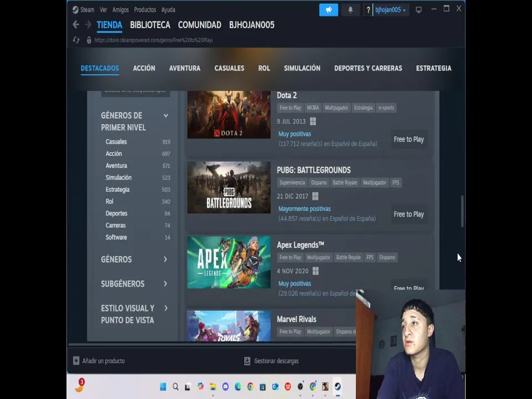Screen dimensions: 532x399
Task: Click Free to Play button for PUBG: BATTLEGROUNDS
Action: tap(409, 214)
